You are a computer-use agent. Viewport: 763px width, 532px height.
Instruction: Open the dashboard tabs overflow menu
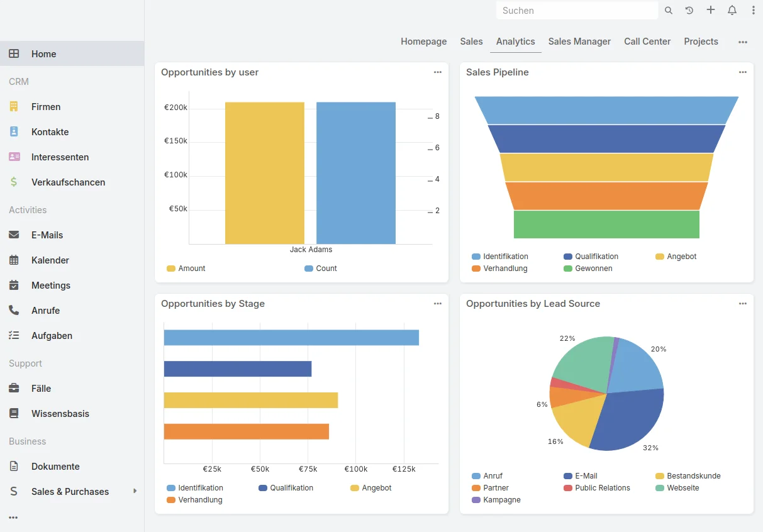click(x=743, y=42)
